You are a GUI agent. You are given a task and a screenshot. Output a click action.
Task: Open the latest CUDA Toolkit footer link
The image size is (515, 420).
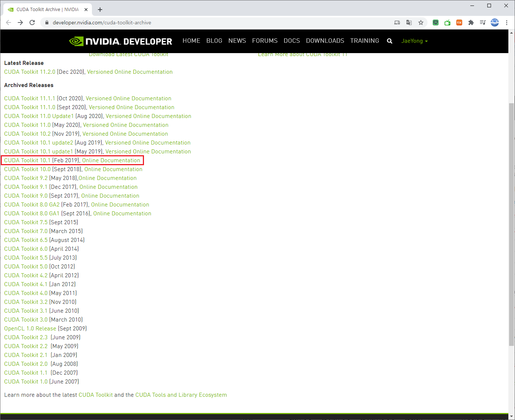[96, 395]
